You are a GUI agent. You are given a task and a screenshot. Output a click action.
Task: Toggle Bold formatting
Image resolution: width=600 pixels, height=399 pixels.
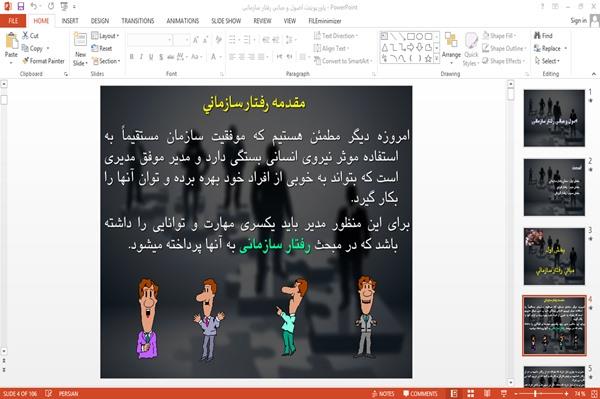pos(132,57)
